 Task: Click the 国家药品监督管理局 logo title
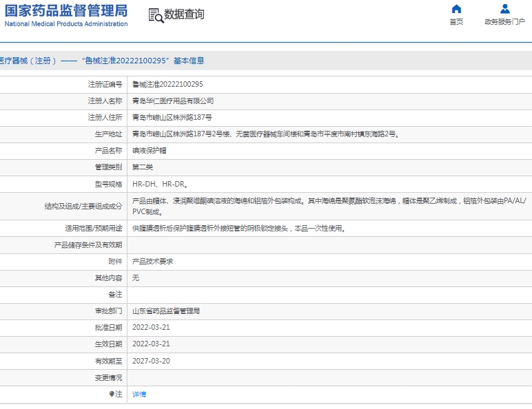coord(66,10)
